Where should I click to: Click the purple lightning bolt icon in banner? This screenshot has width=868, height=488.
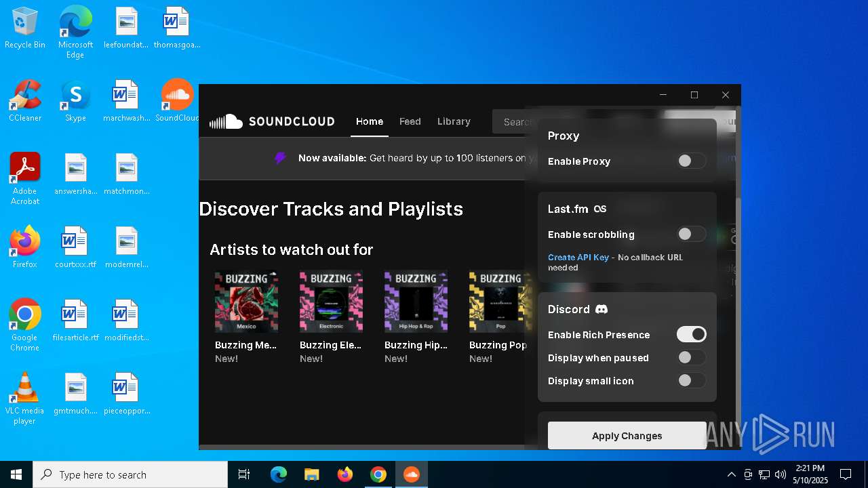pyautogui.click(x=281, y=158)
